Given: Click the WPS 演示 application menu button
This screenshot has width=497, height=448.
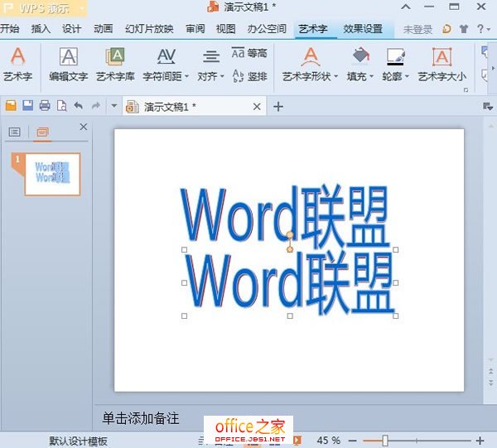Looking at the screenshot, I should click(x=43, y=8).
